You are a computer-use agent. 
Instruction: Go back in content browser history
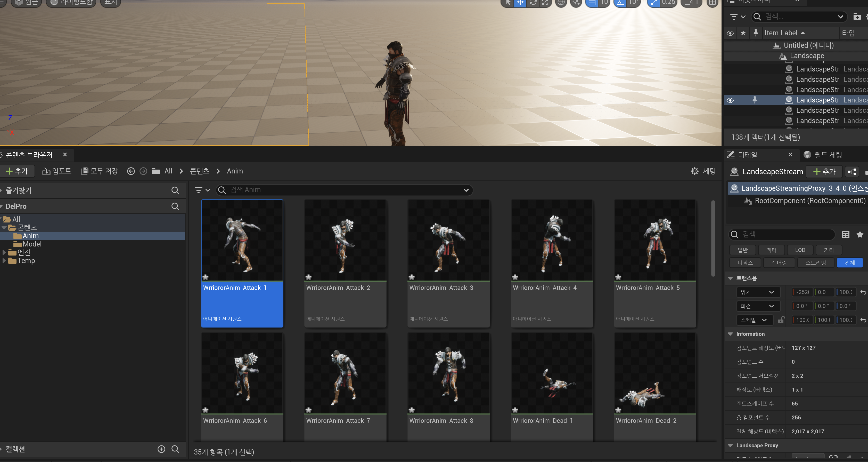point(131,171)
